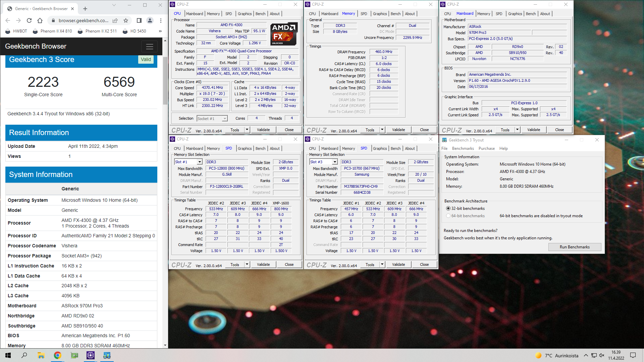This screenshot has width=644, height=362.
Task: Open Slot #1 memory slot dropdown
Action: point(188,162)
